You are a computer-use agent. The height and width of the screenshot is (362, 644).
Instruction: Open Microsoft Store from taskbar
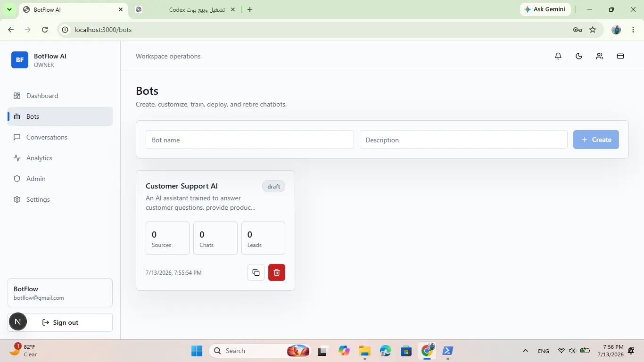(x=406, y=351)
